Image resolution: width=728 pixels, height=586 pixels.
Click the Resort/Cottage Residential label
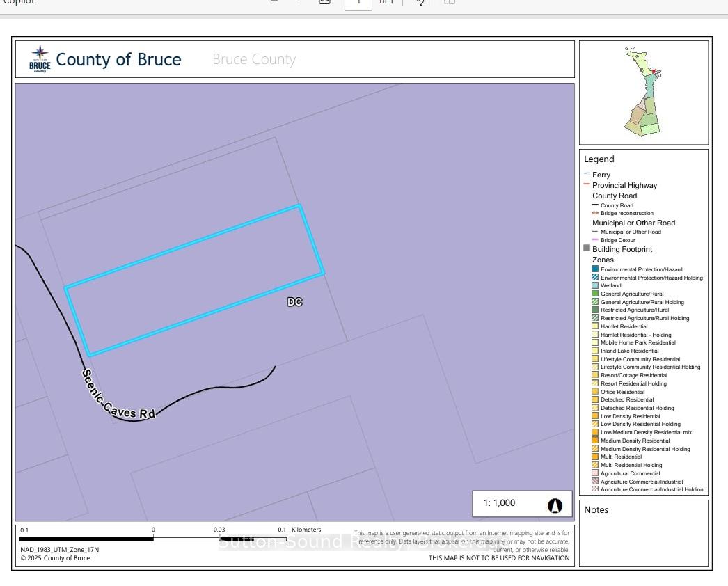tap(634, 375)
